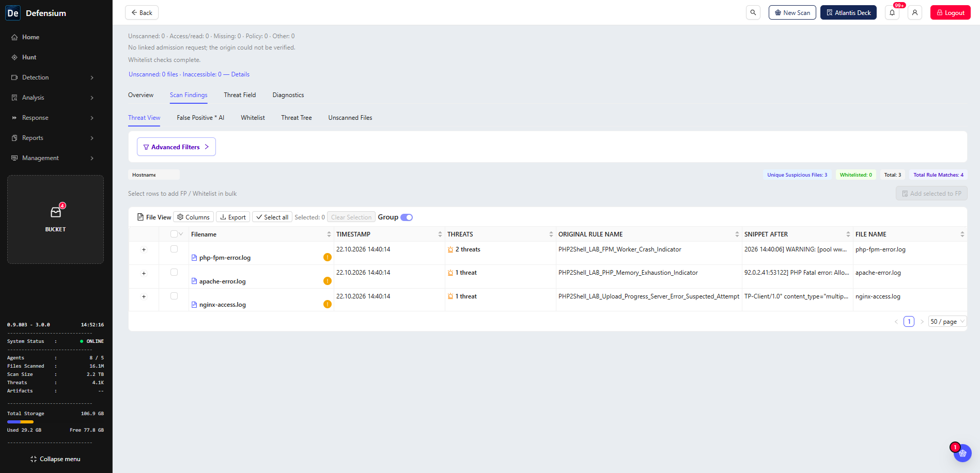
Task: Open the False Positive * AI tab
Action: pos(200,118)
